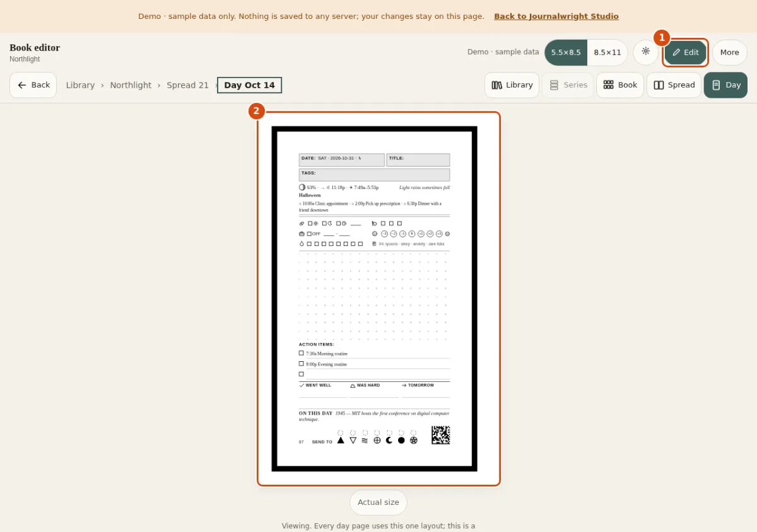This screenshot has width=757, height=532.
Task: Click the Edit pencil button
Action: [685, 52]
